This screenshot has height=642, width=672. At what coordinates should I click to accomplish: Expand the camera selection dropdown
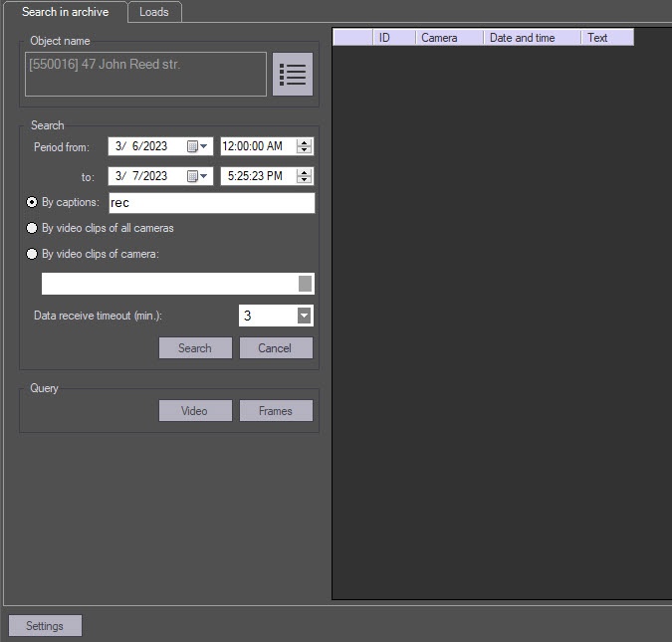point(305,284)
